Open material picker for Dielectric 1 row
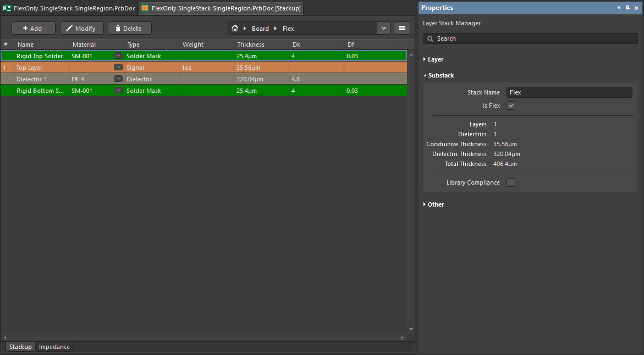Viewport: 644px width, 355px height. click(x=118, y=79)
